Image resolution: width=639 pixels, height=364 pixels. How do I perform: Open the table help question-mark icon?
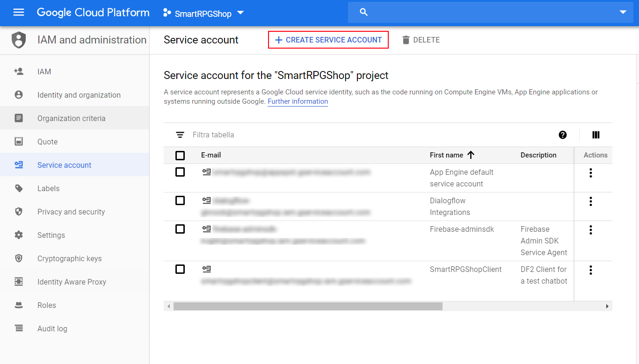coord(563,135)
